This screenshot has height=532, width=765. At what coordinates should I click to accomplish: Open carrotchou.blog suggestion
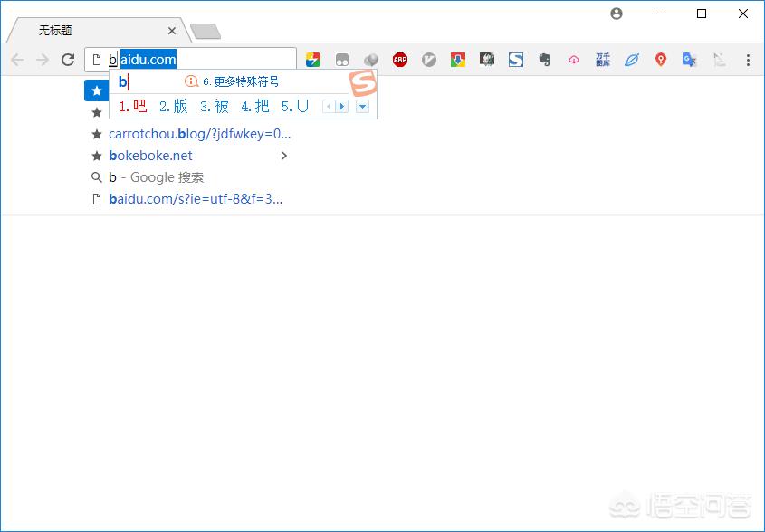coord(199,134)
